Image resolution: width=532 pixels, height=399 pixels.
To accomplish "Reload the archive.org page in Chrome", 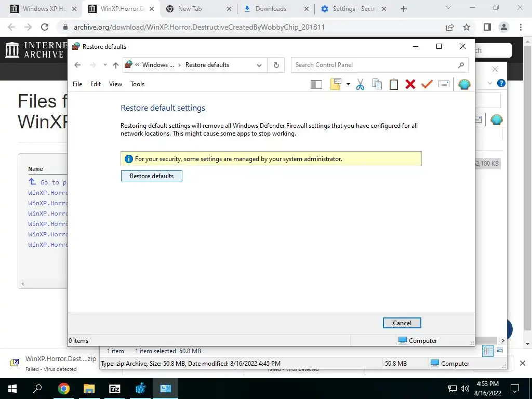I will pyautogui.click(x=45, y=27).
